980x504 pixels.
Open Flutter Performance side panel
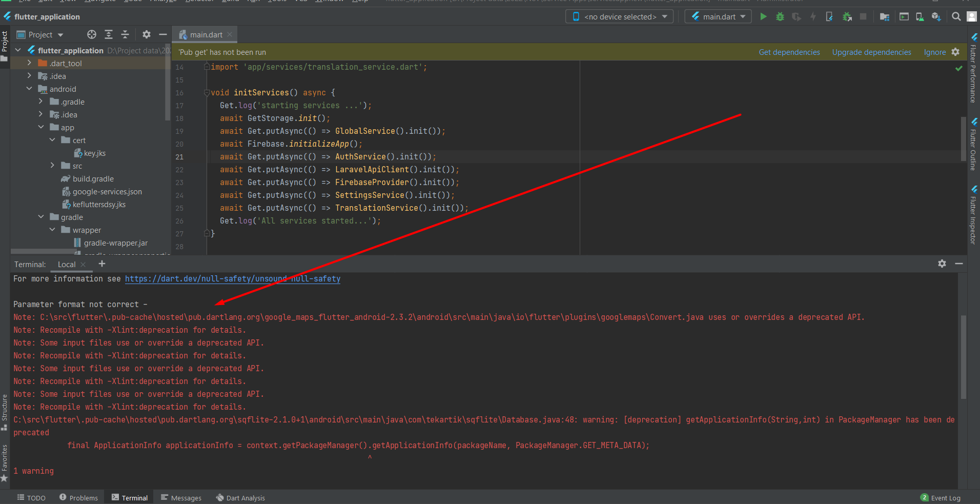coord(973,68)
